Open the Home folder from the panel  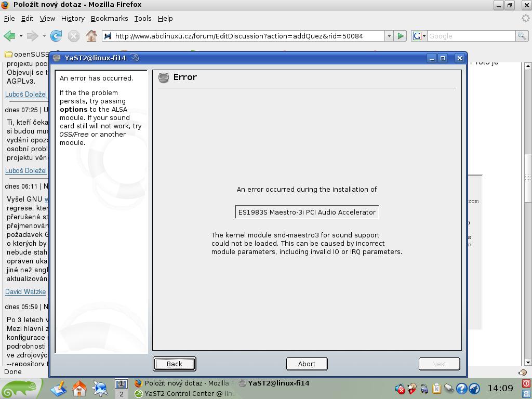(79, 389)
